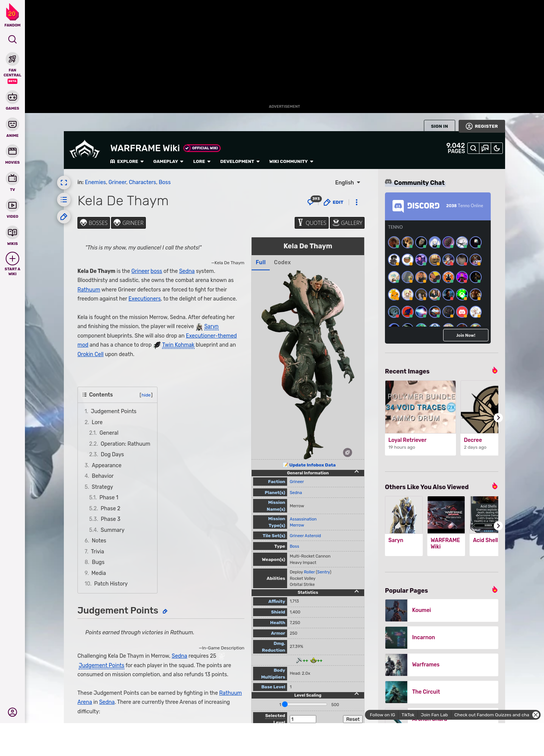
Task: Click the level scaling Reset button
Action: pyautogui.click(x=353, y=719)
